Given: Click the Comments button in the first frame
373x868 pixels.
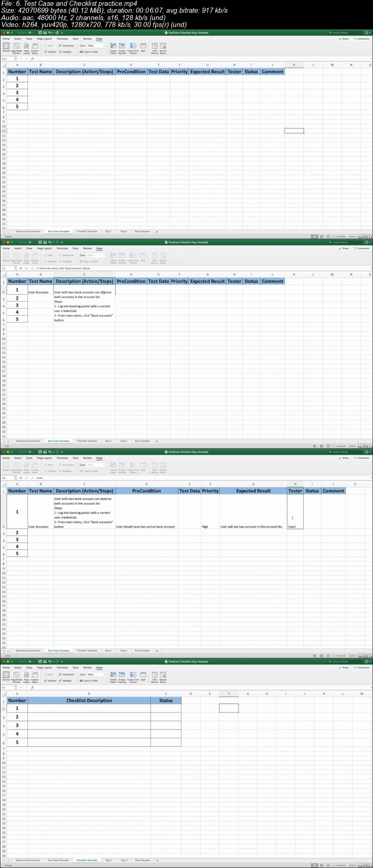Looking at the screenshot, I should tap(362, 39).
